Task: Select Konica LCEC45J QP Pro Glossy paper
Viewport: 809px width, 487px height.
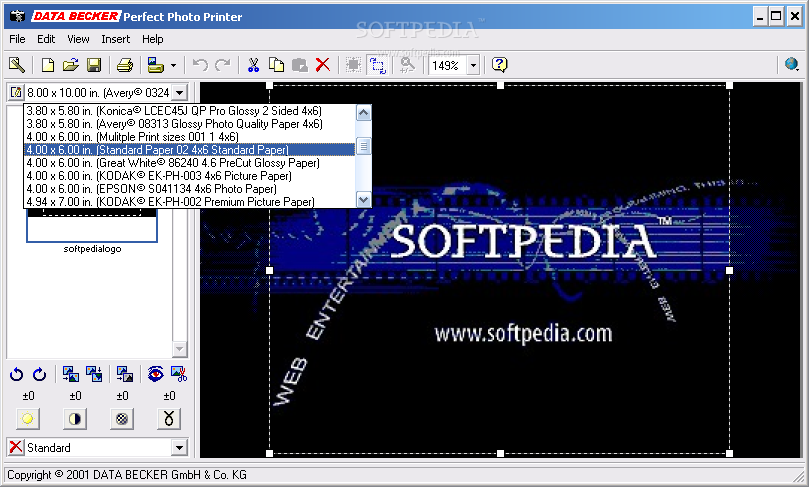Action: point(190,111)
